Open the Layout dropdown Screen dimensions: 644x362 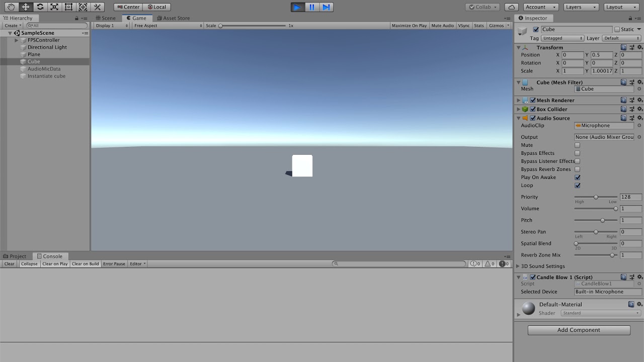click(x=621, y=7)
